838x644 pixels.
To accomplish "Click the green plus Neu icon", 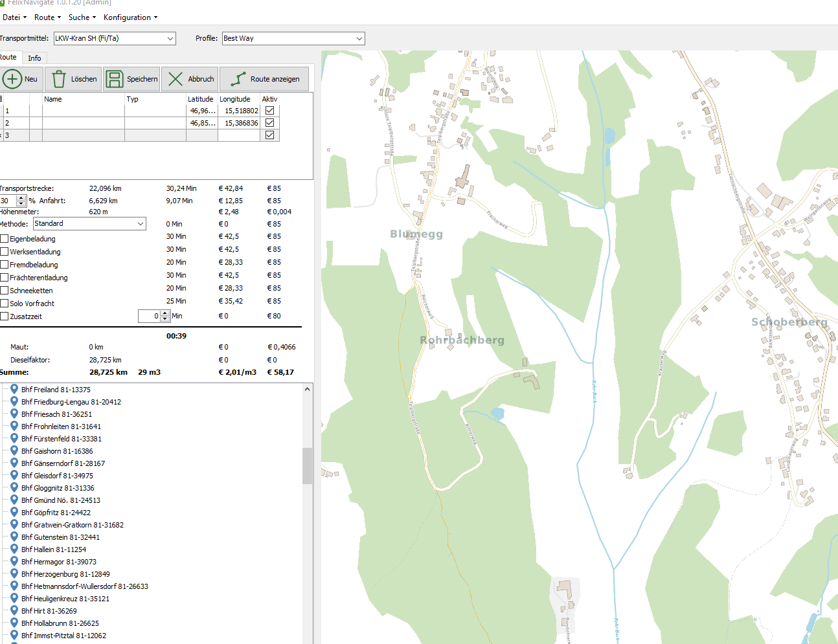I will (12, 79).
